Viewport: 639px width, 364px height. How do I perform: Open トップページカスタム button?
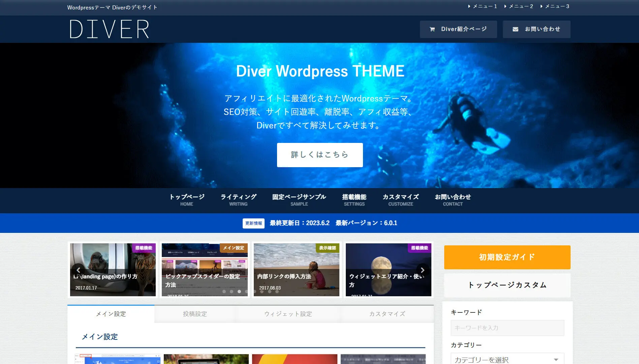point(507,285)
